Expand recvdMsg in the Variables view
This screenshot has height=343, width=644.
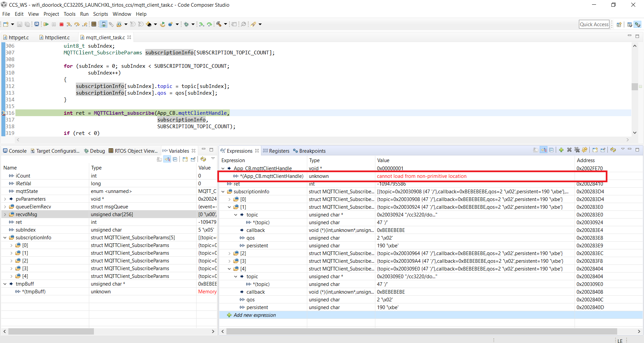click(x=5, y=214)
